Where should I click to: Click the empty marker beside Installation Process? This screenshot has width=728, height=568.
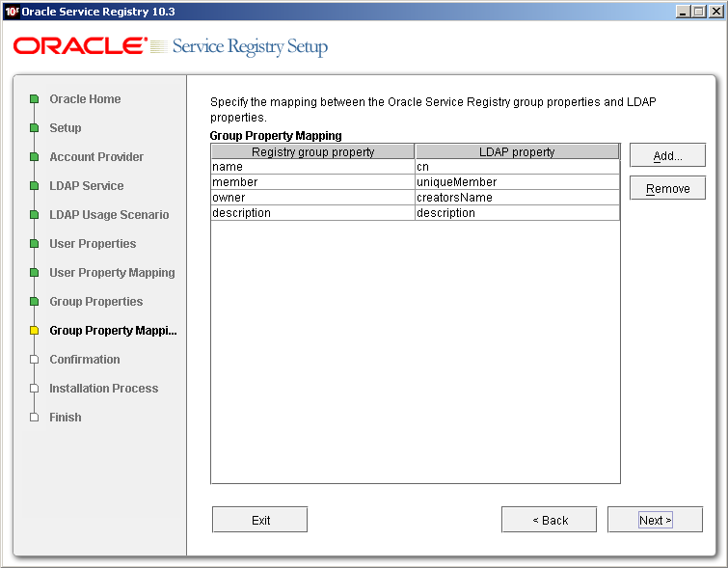[x=34, y=389]
